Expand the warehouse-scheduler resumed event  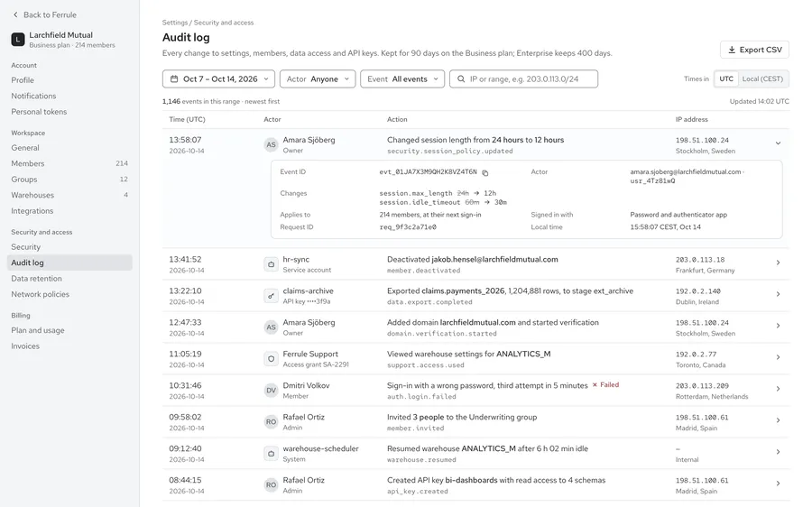click(778, 452)
